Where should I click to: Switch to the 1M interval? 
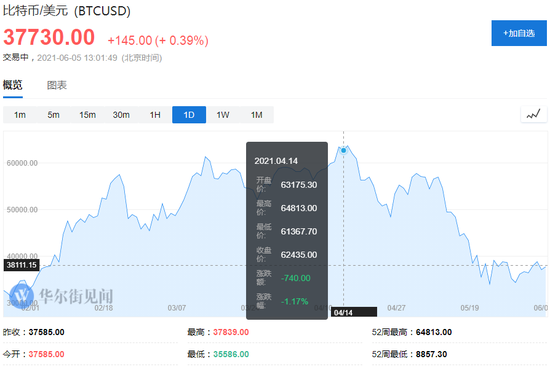257,115
